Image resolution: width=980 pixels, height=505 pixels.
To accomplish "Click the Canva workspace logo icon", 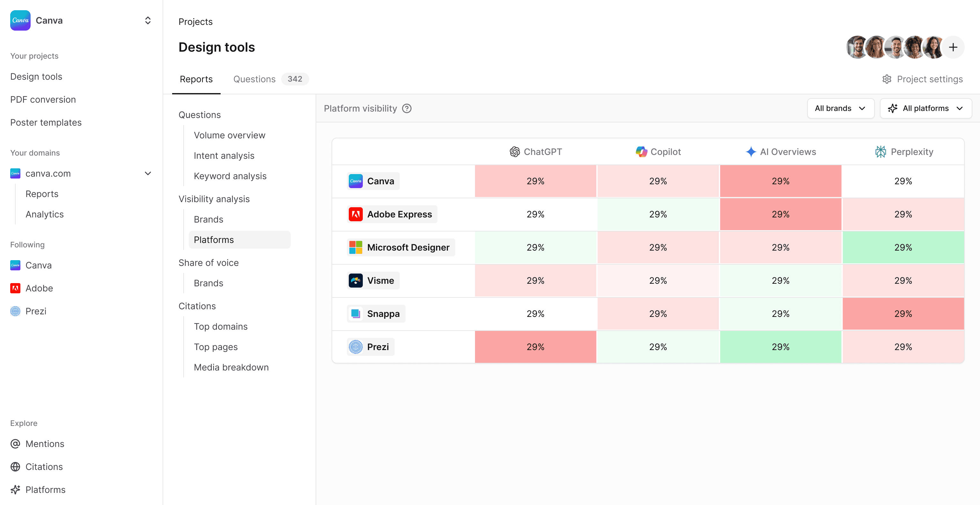I will click(x=20, y=20).
